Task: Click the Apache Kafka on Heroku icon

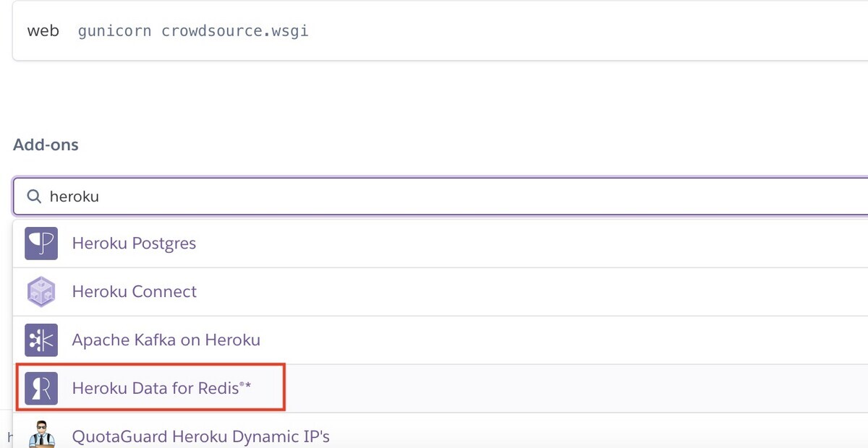Action: (41, 340)
